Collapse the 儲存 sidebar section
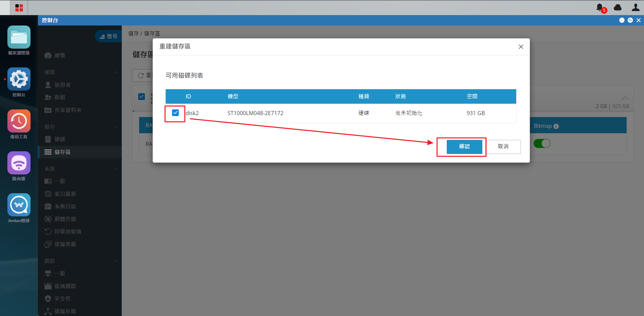 tap(115, 127)
